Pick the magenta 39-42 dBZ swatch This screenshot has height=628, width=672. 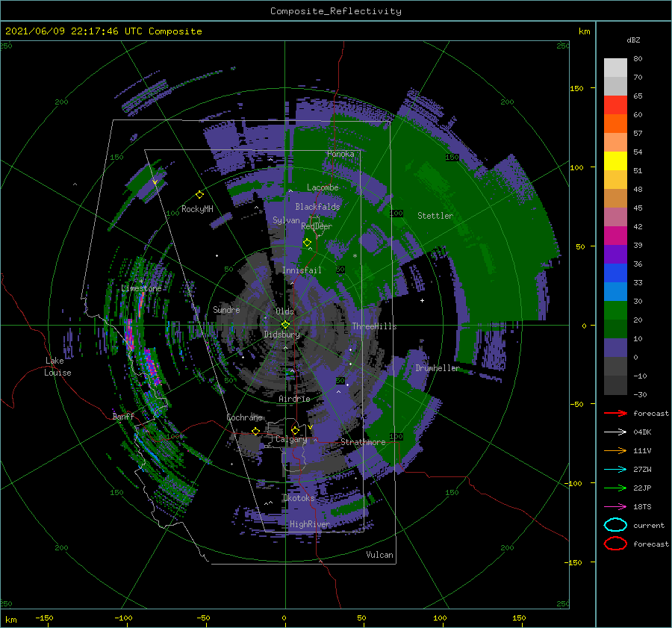click(x=615, y=236)
